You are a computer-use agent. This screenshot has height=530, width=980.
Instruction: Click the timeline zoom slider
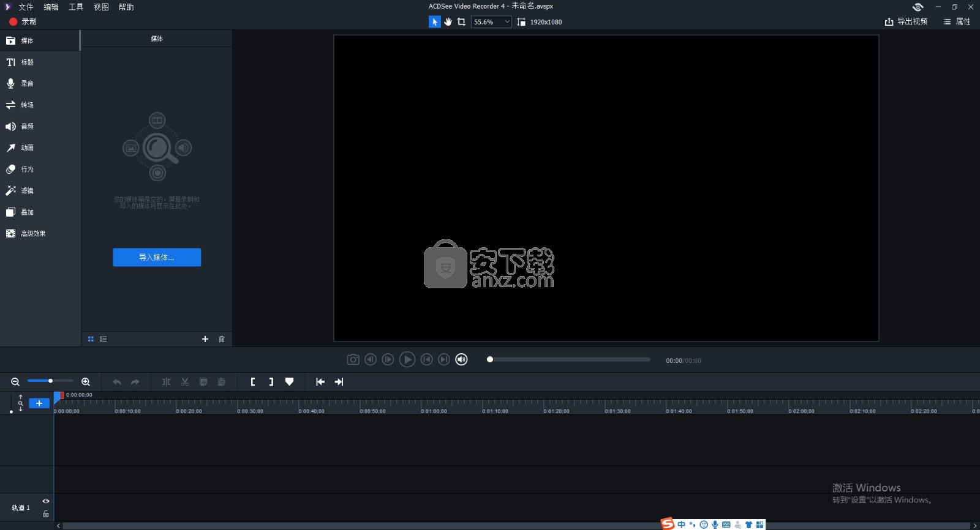(x=50, y=381)
